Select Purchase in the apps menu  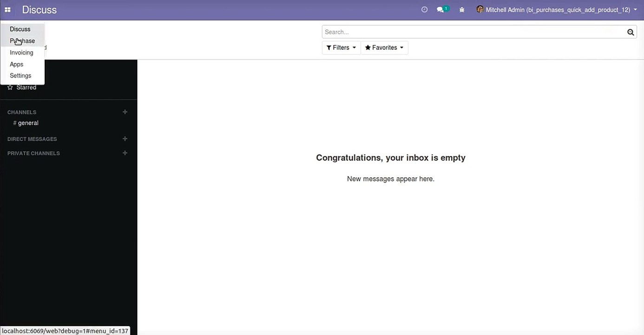(x=22, y=41)
